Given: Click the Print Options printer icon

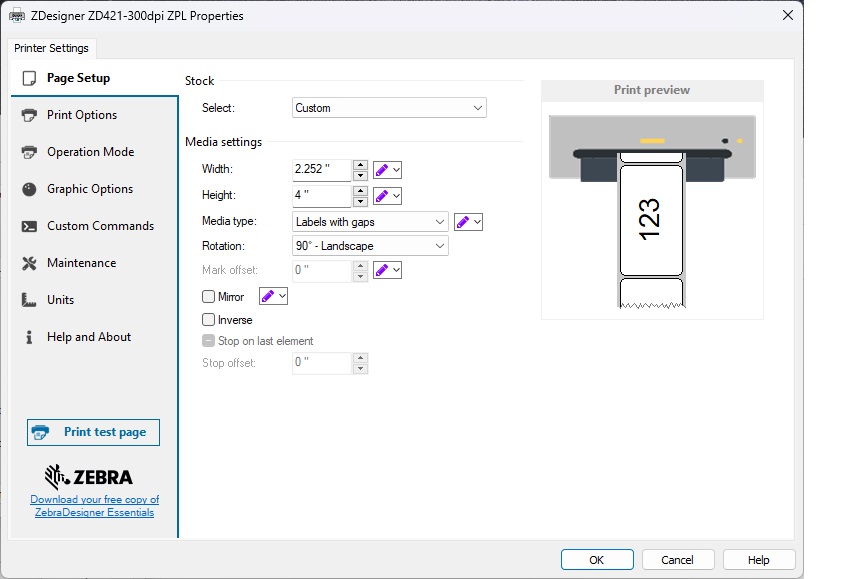Looking at the screenshot, I should pos(29,115).
